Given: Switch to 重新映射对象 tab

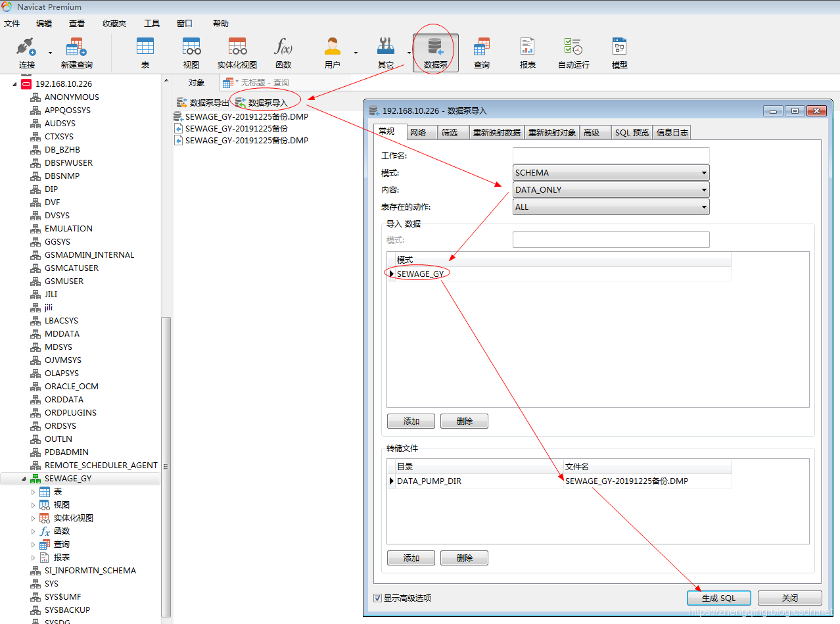Looking at the screenshot, I should click(x=552, y=132).
